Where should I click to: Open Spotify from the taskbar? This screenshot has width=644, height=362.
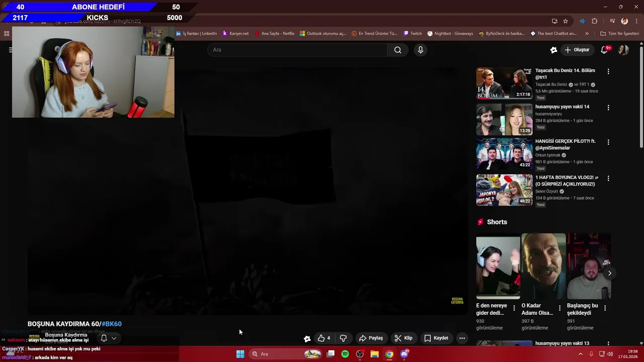coord(345,354)
